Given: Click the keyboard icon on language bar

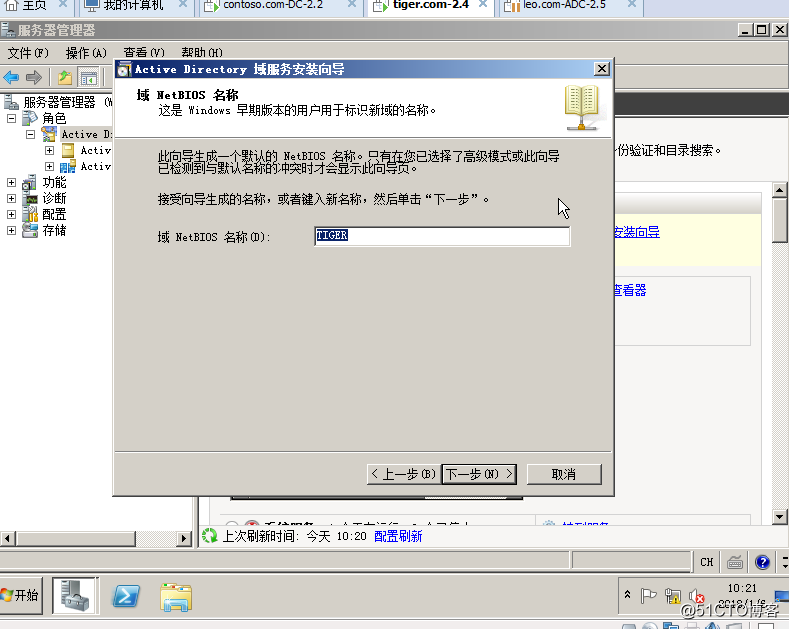Looking at the screenshot, I should (735, 562).
